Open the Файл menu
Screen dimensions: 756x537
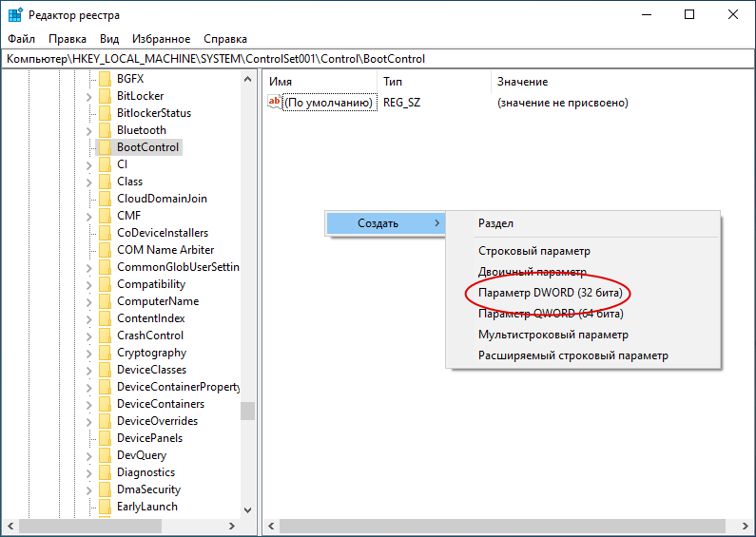pyautogui.click(x=21, y=39)
